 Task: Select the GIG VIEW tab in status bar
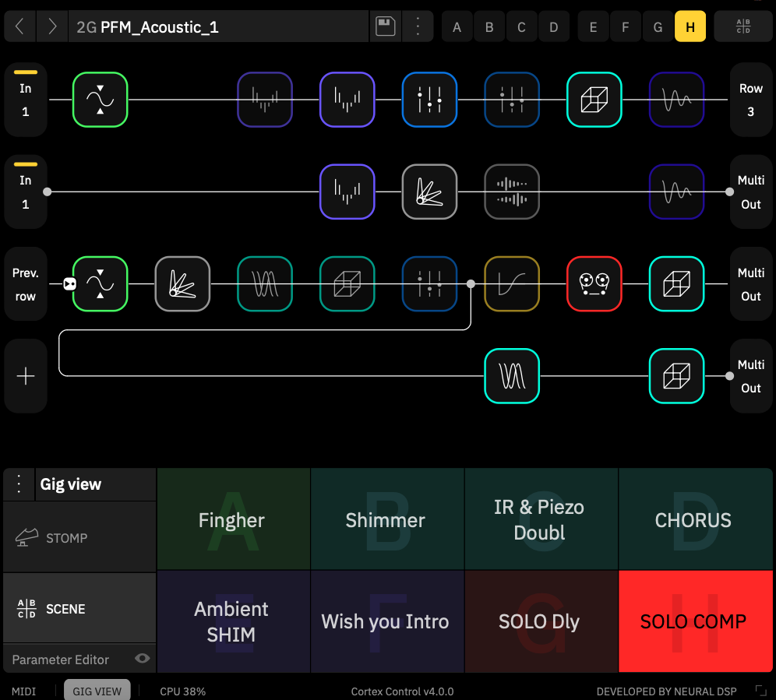pos(97,691)
